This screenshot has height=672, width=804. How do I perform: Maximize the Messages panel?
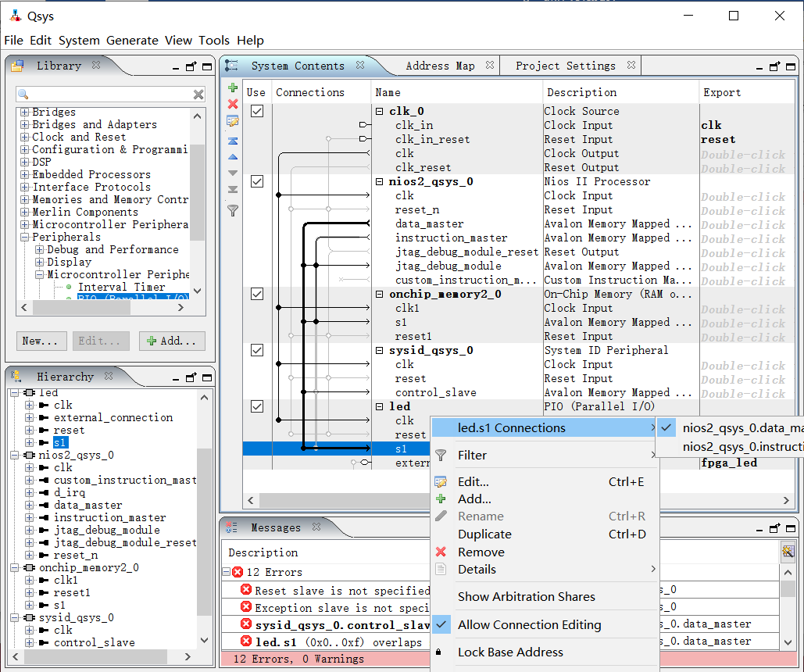791,528
